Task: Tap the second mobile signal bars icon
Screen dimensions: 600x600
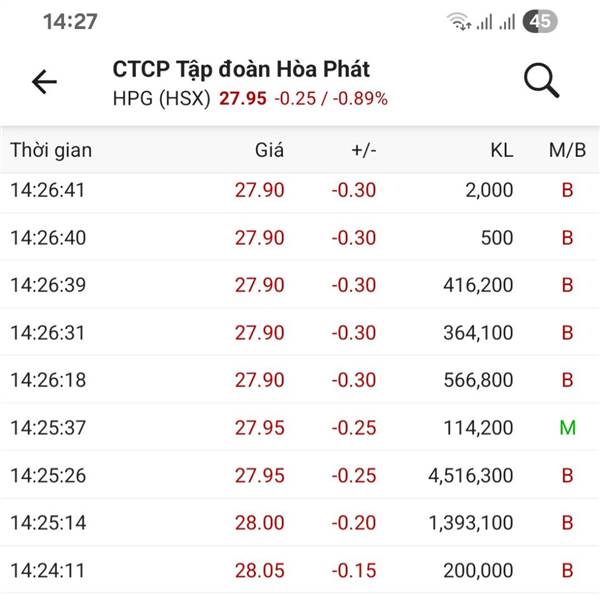Action: coord(507,22)
